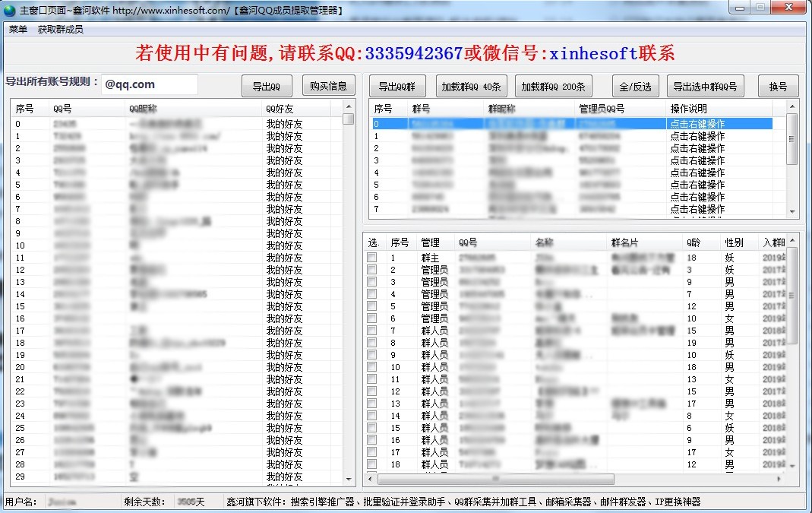Click the 群名片 column header
This screenshot has width=812, height=513.
[645, 242]
